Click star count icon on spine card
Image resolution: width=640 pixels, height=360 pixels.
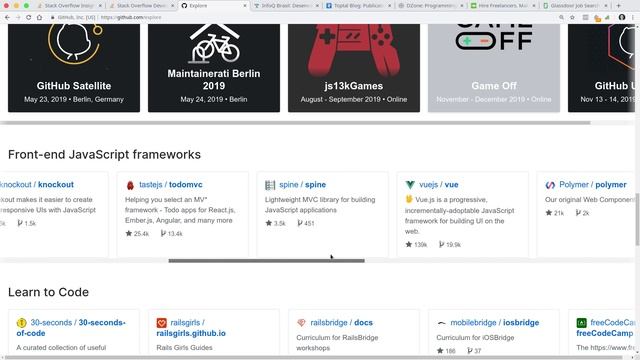(x=269, y=223)
